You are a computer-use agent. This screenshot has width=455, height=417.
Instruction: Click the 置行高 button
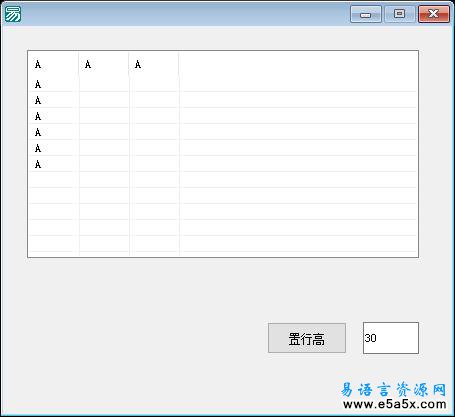[307, 338]
